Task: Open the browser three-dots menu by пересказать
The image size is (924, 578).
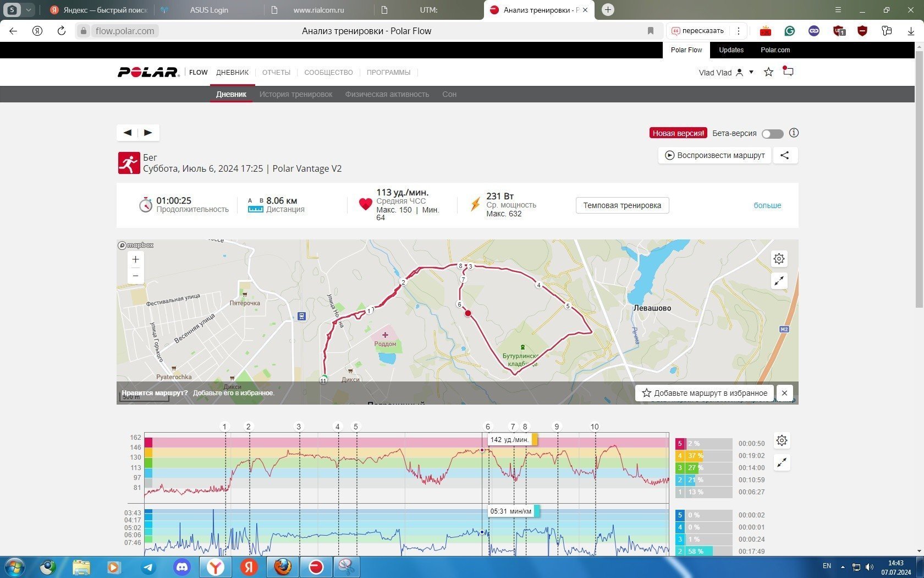Action: pyautogui.click(x=739, y=31)
